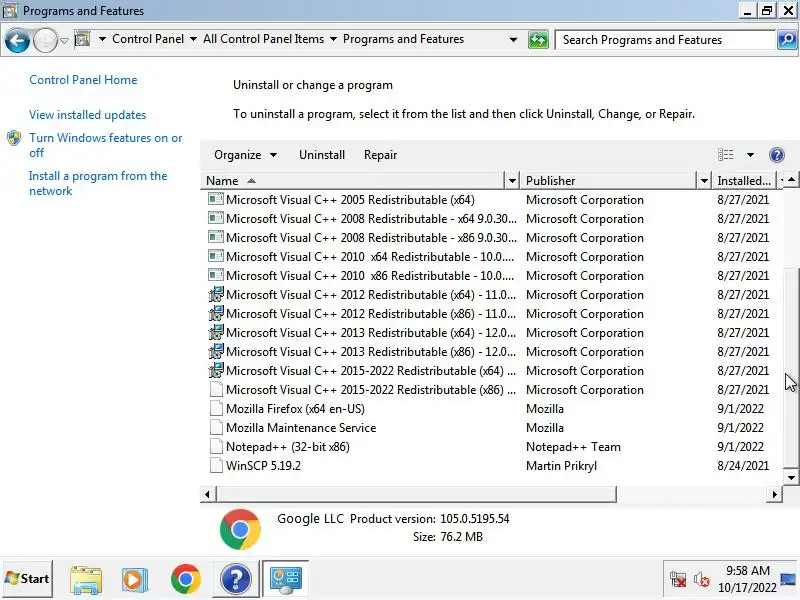Expand arrow after Control Panel breadcrumb
800x600 pixels.
[193, 39]
